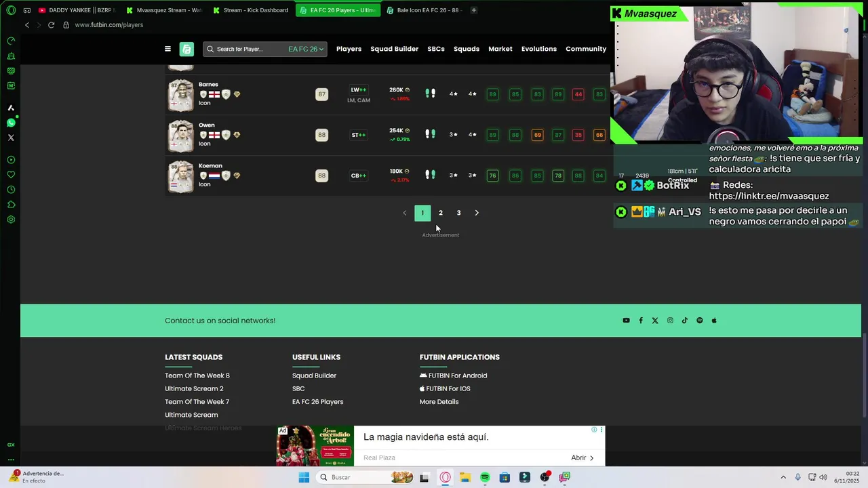The width and height of the screenshot is (868, 488).
Task: Open FUTBIN Apple social icon
Action: tap(714, 321)
